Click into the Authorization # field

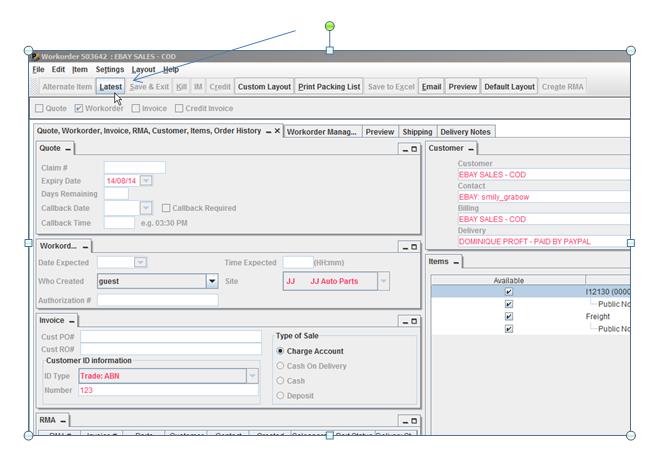(x=157, y=300)
